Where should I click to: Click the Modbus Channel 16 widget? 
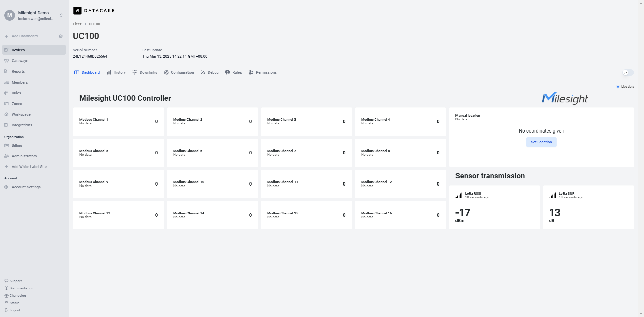pos(400,215)
